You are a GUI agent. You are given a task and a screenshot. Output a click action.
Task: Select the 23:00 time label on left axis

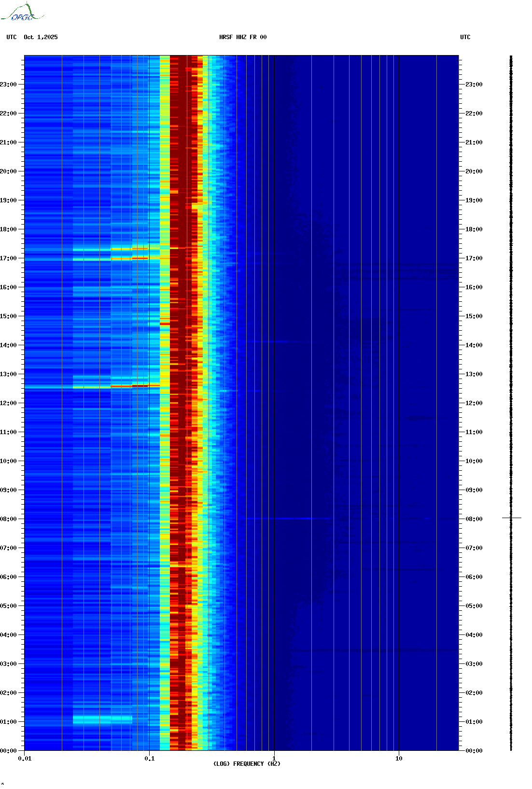pos(8,85)
